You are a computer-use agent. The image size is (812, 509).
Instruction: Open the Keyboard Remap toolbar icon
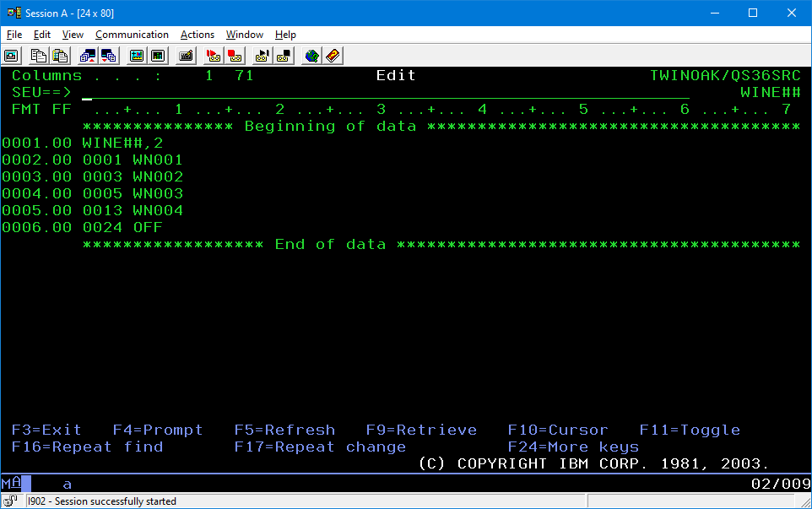[186, 56]
